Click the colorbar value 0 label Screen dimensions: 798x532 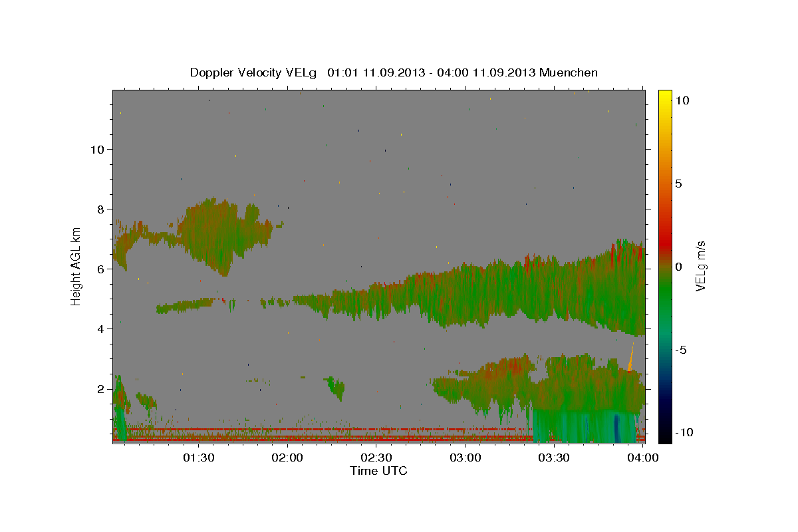678,266
